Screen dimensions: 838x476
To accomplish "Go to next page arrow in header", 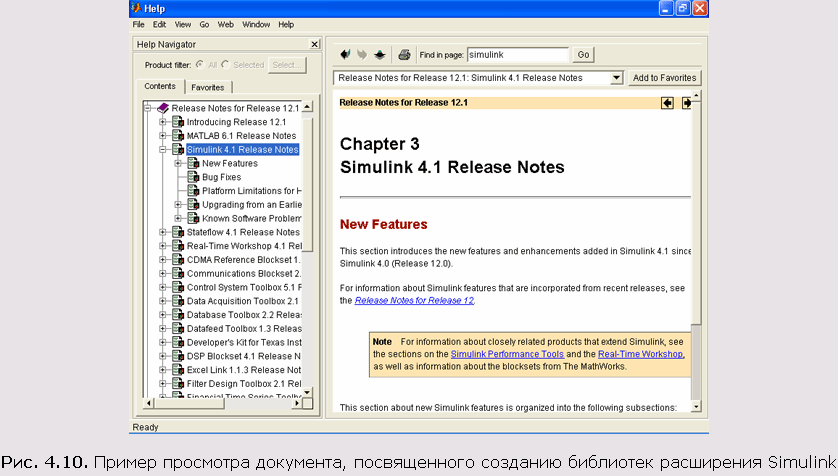I will coord(686,103).
